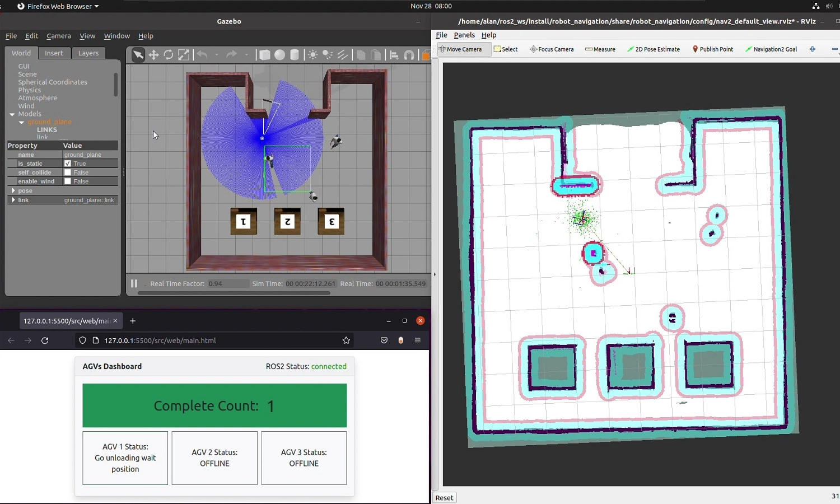Open the Camera menu in Gazebo
Screen dimensions: 840x504
(59, 36)
